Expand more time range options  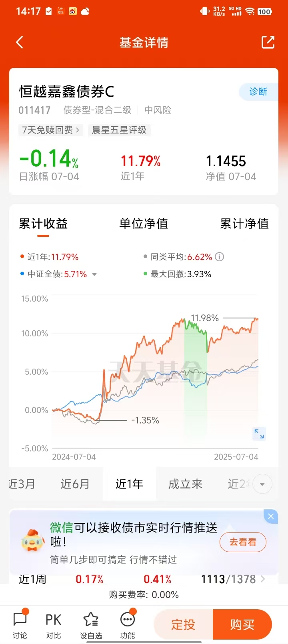click(x=262, y=484)
